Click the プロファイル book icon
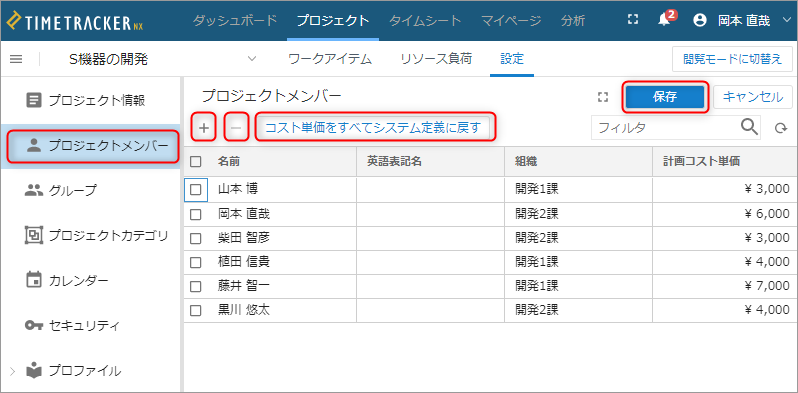Viewport: 798px width, 393px height. (x=34, y=371)
